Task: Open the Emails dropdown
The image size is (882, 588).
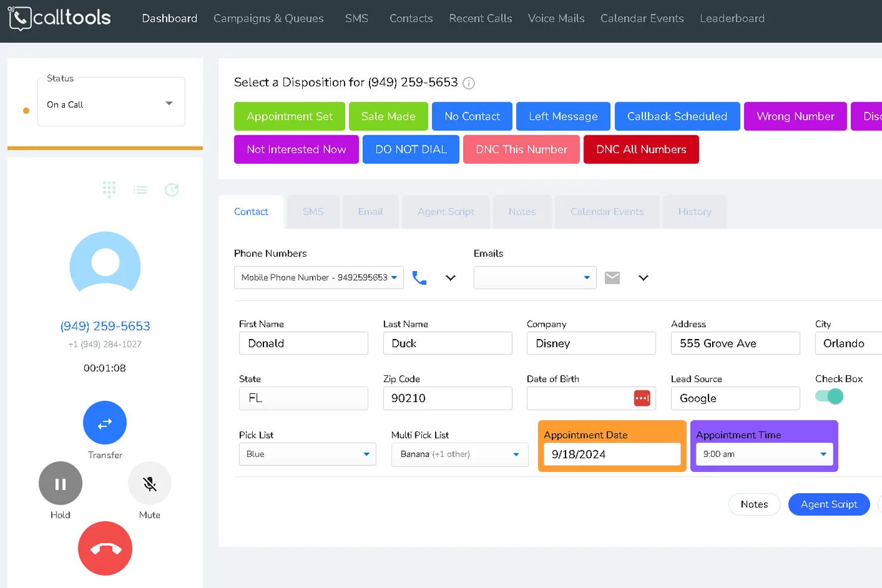Action: coord(535,278)
